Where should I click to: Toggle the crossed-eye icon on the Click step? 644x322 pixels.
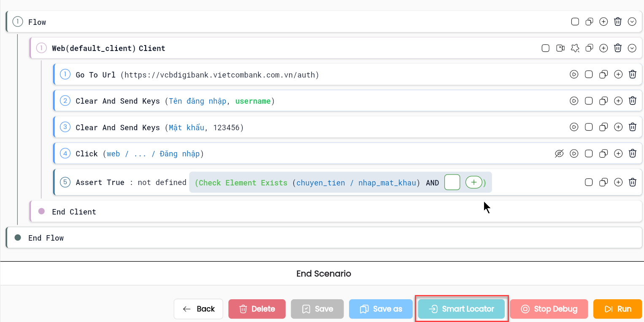coord(559,154)
